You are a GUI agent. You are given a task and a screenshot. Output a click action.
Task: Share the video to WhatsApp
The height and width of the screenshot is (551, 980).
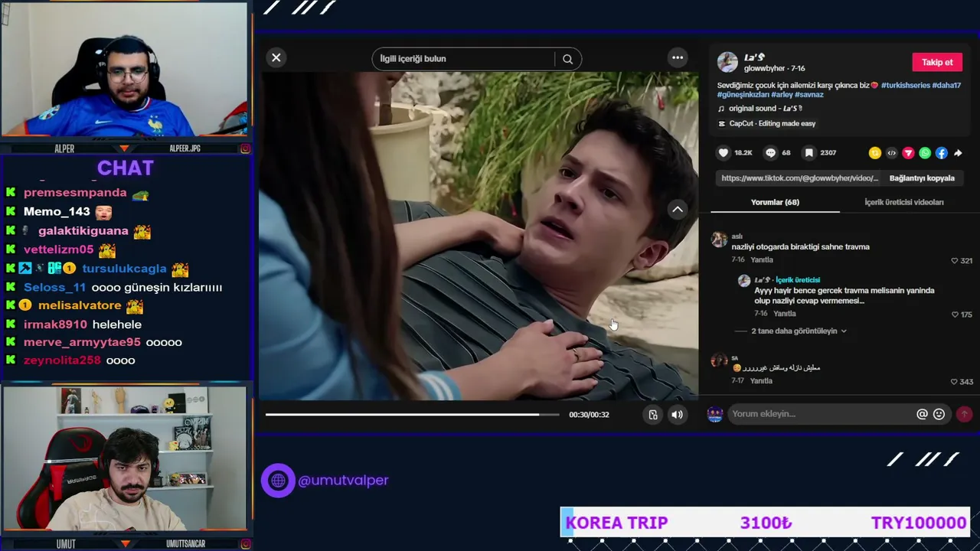925,153
